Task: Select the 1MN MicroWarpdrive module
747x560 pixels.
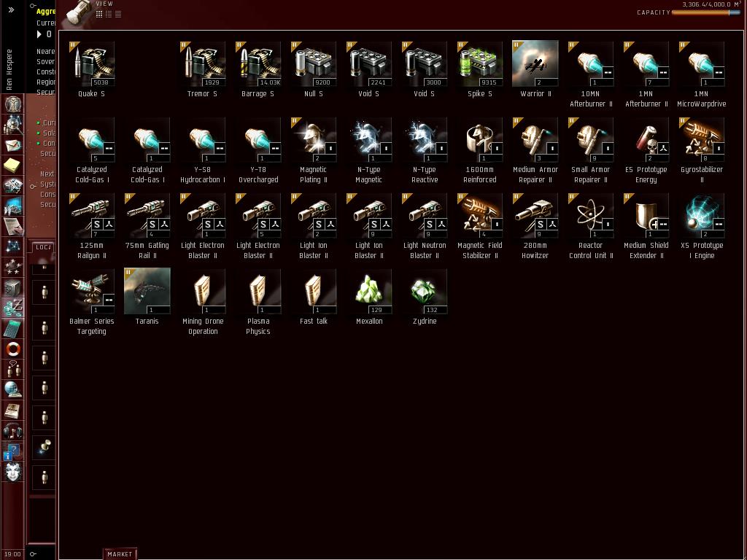Action: click(701, 75)
